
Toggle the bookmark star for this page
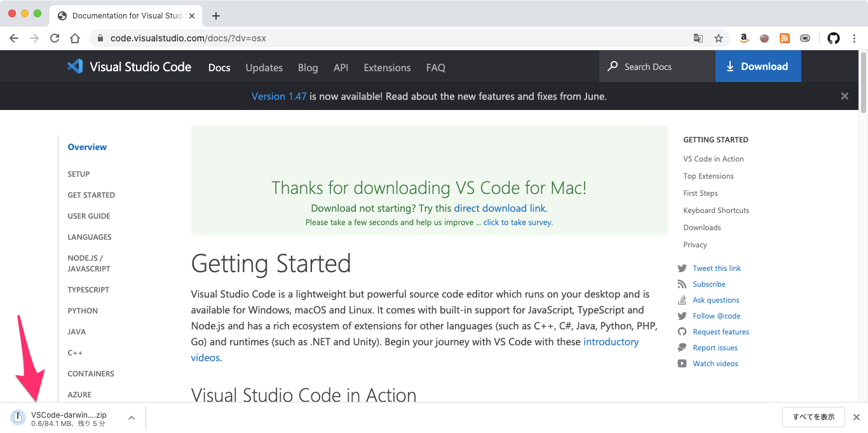click(719, 38)
